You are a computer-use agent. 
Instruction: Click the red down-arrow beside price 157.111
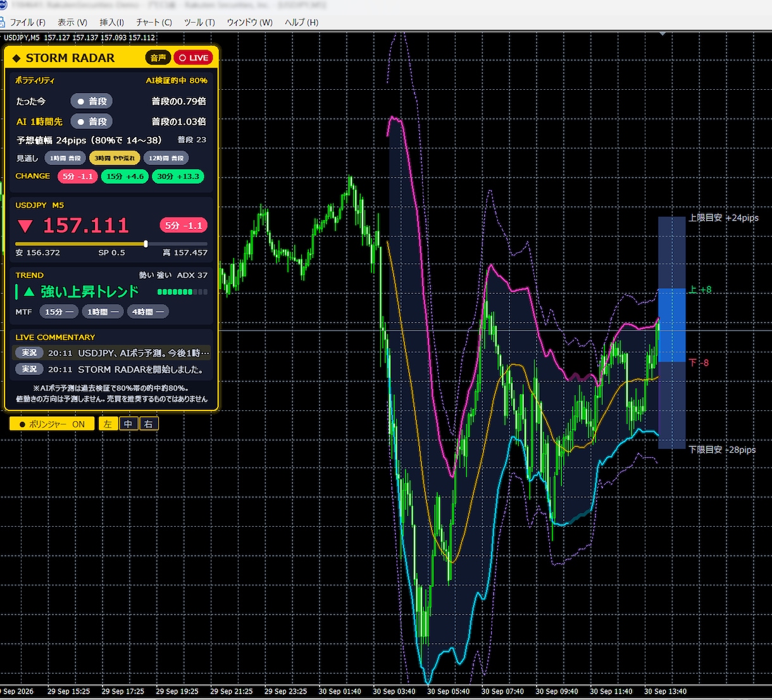[25, 226]
